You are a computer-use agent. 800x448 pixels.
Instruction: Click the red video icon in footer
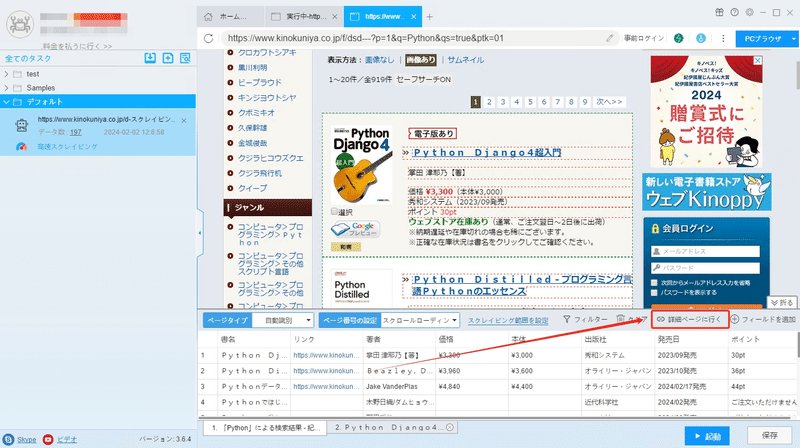click(x=48, y=439)
